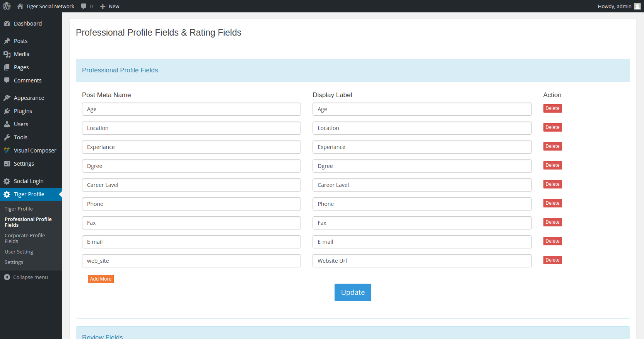Click the Website Url display label field
The height and width of the screenshot is (339, 644).
(422, 261)
